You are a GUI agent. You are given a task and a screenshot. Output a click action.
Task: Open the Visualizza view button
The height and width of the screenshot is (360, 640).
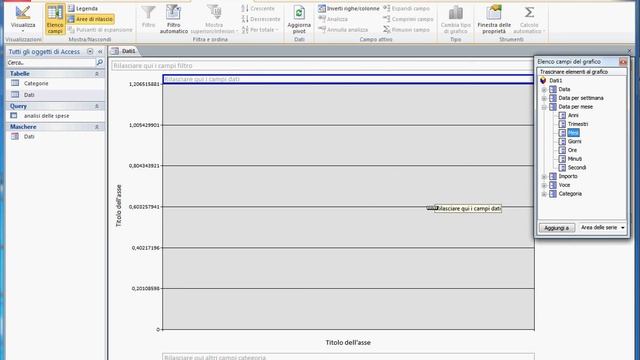[x=23, y=19]
